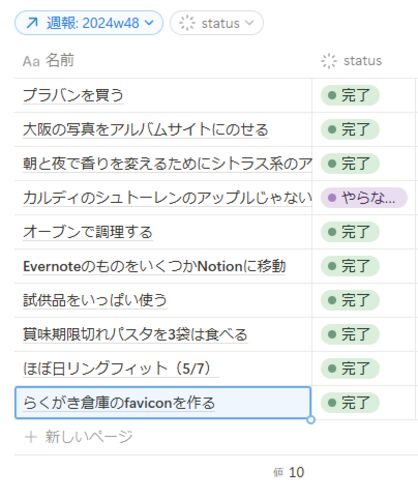Image resolution: width=418 pixels, height=500 pixels.
Task: Click the plus icon beside 新しいページ
Action: click(x=31, y=437)
